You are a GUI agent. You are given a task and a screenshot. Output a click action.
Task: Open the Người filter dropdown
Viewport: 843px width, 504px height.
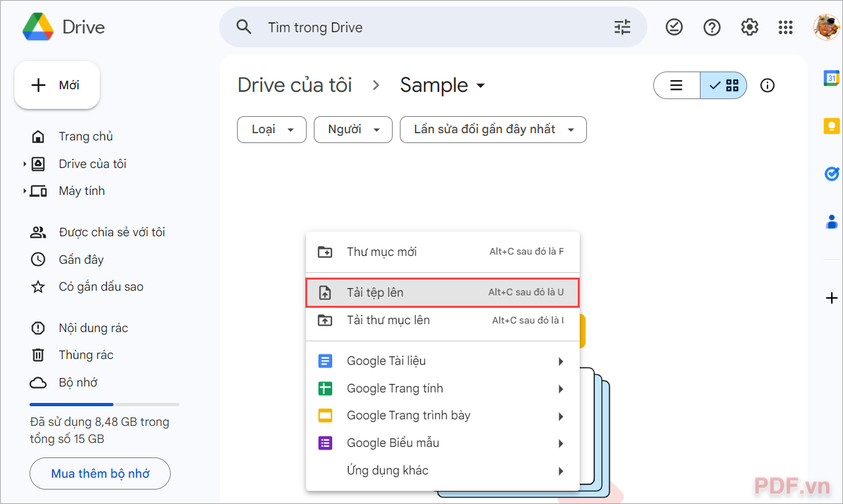353,129
